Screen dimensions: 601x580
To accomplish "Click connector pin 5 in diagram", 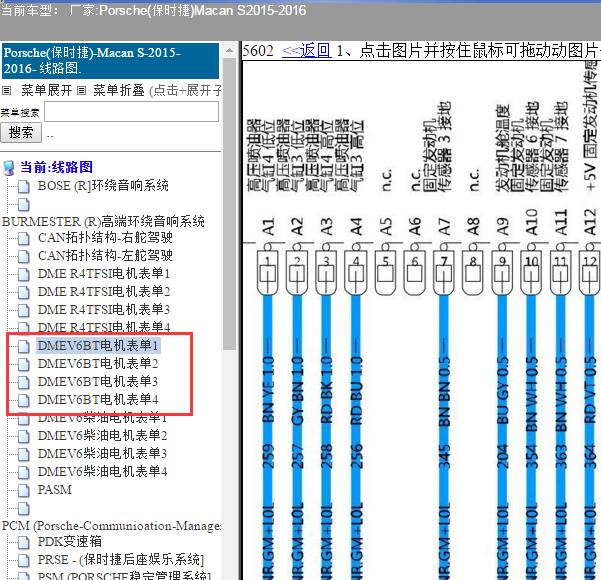I will click(x=385, y=271).
